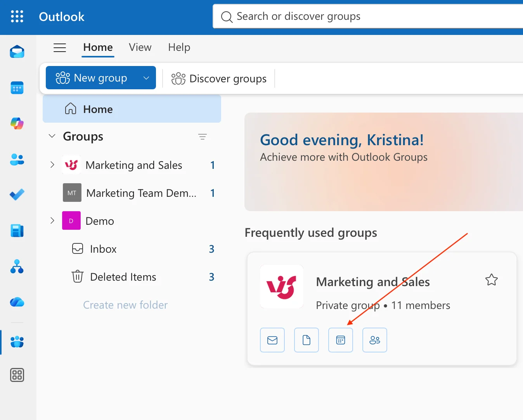Expand the Marketing and Sales group tree

point(52,165)
